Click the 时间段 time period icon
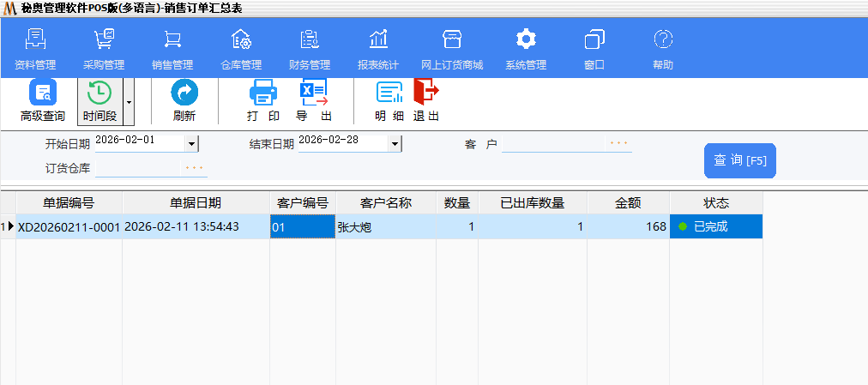Viewport: 868px width, 385px height. coord(99,100)
